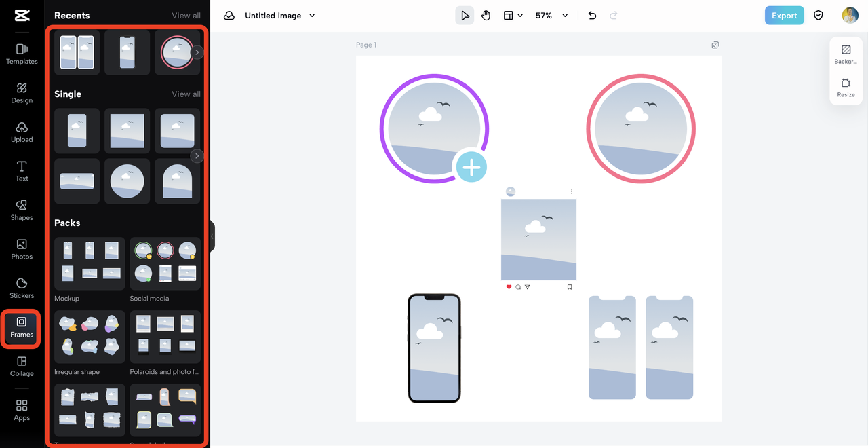Select the right notch phone frame on canvas

[669, 348]
